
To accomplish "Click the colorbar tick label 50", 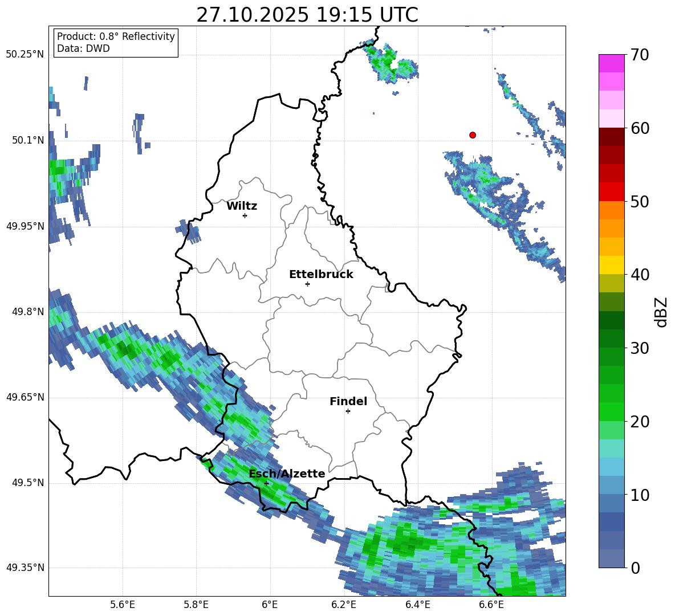I will [x=640, y=202].
